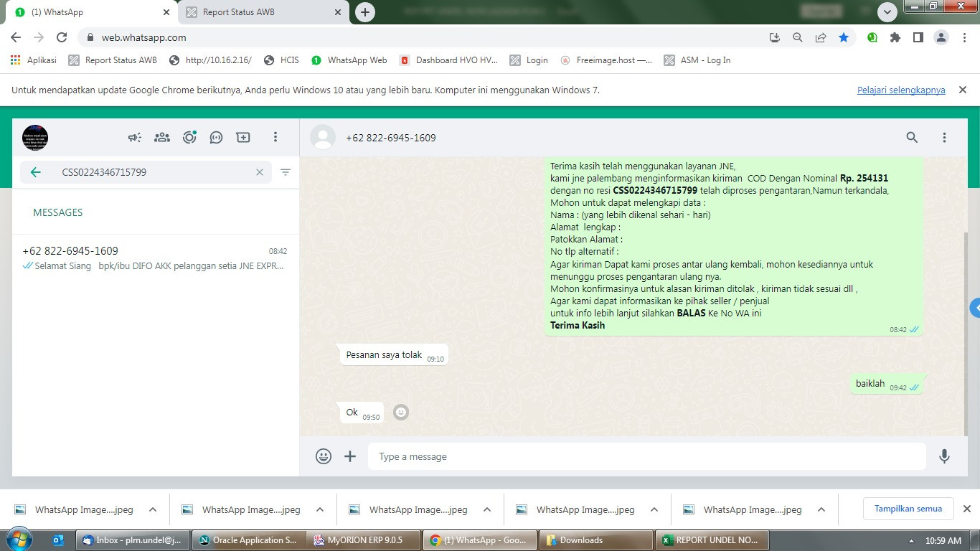The width and height of the screenshot is (980, 551).
Task: Clear the search text CSS0224346715799
Action: (260, 172)
